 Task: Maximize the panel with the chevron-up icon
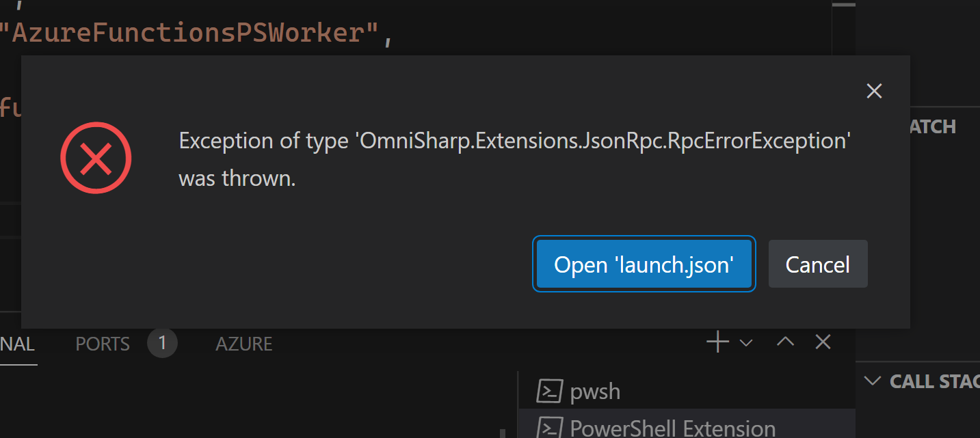[784, 342]
